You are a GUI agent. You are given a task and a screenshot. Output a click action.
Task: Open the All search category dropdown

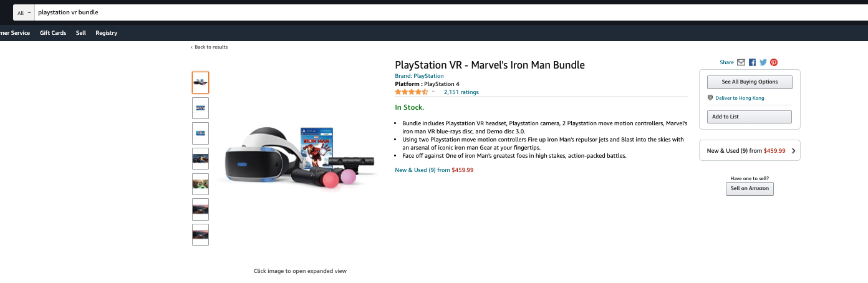tap(24, 12)
